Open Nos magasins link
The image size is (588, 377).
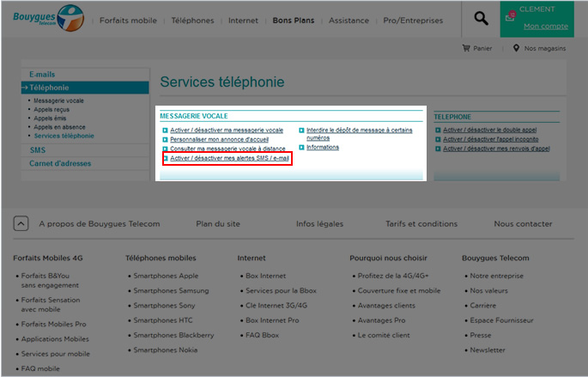click(x=545, y=48)
